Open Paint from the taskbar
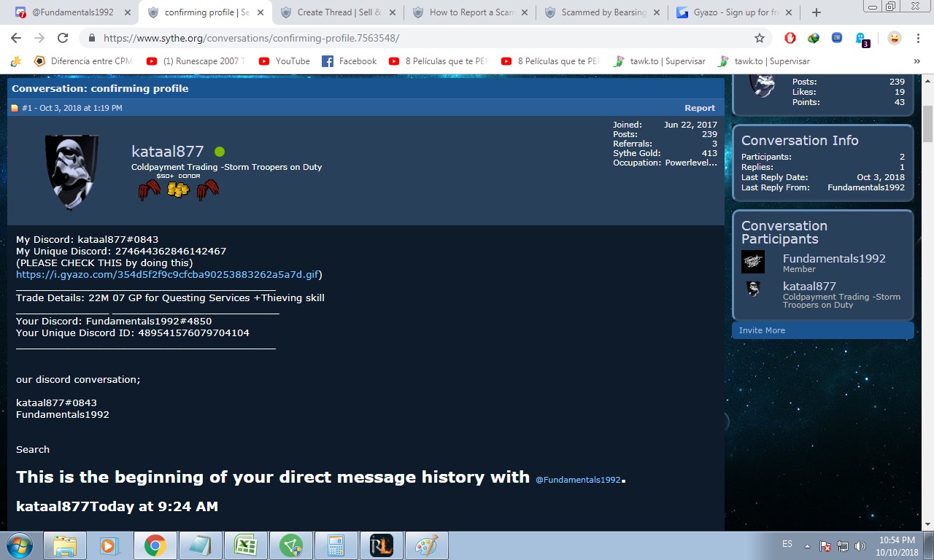Image resolution: width=934 pixels, height=560 pixels. click(x=426, y=545)
